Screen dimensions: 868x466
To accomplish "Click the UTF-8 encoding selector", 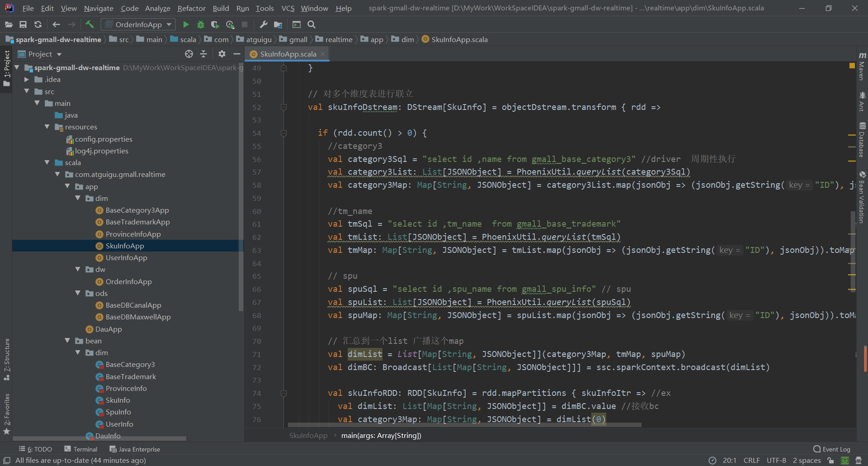I will (x=776, y=461).
